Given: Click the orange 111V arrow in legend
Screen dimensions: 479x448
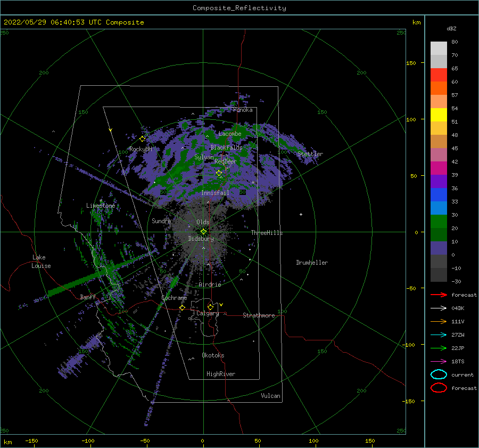Looking at the screenshot, I should pos(439,321).
